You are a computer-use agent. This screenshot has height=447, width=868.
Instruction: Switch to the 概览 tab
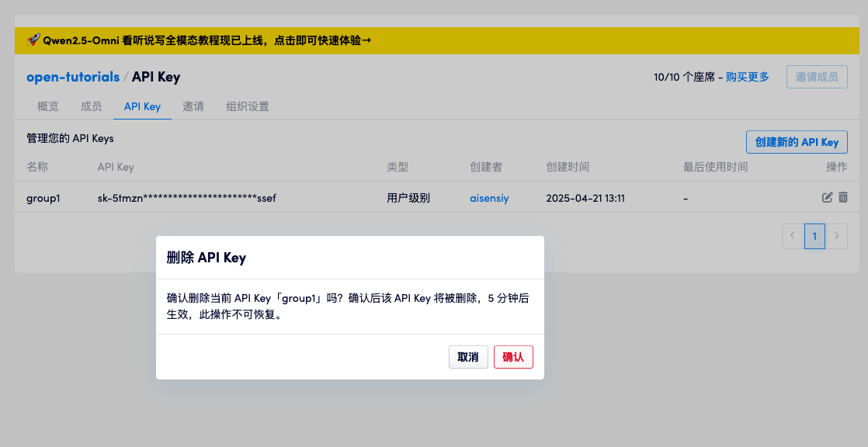pos(47,106)
